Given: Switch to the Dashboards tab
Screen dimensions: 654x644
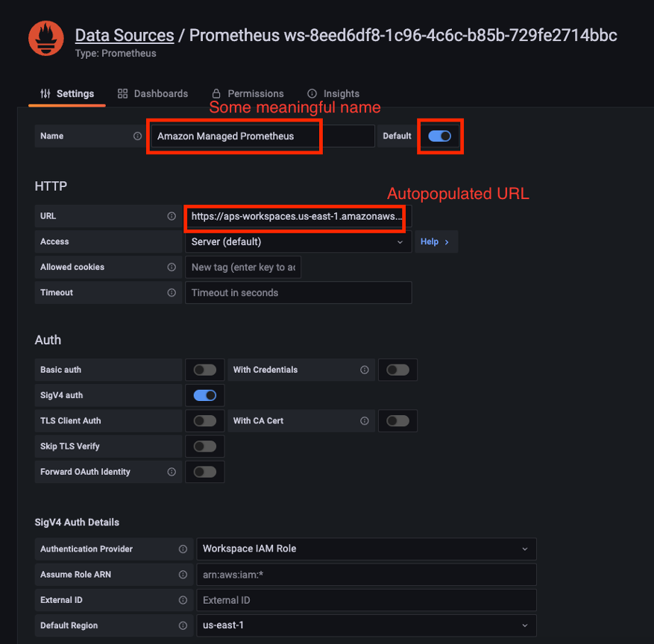Looking at the screenshot, I should (153, 93).
